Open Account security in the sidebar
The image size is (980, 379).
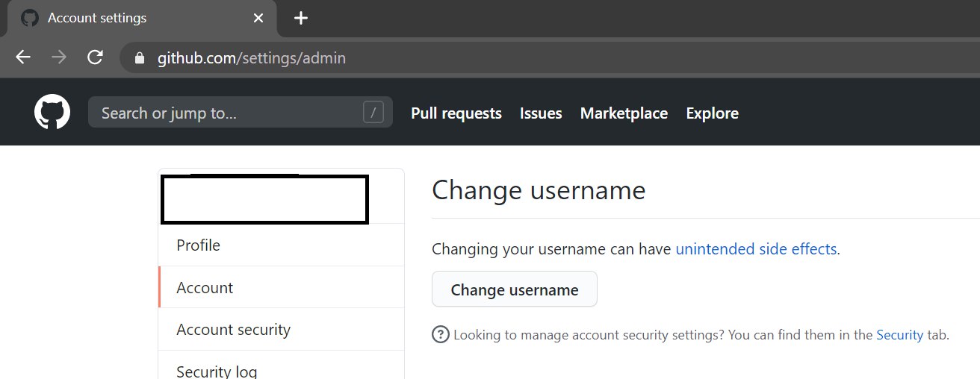(x=282, y=329)
